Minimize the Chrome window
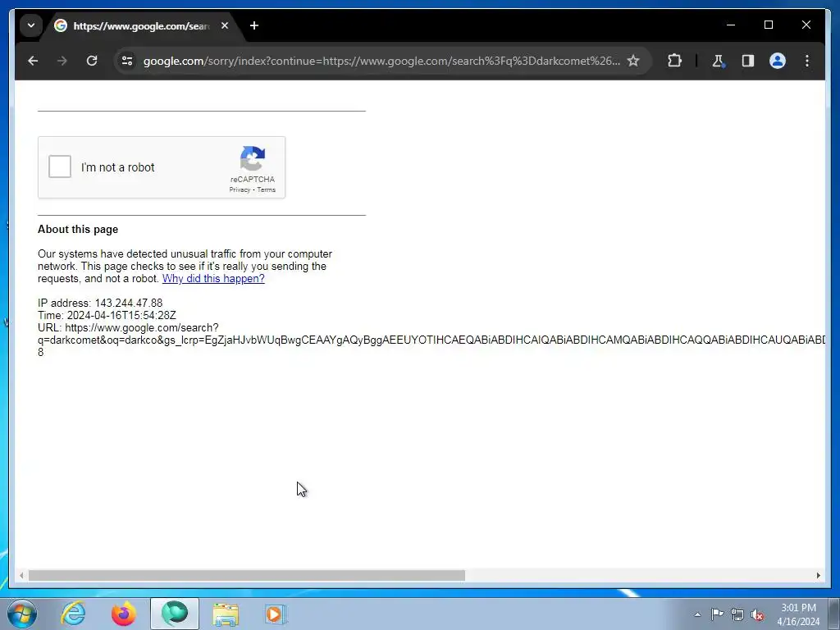 pyautogui.click(x=731, y=25)
